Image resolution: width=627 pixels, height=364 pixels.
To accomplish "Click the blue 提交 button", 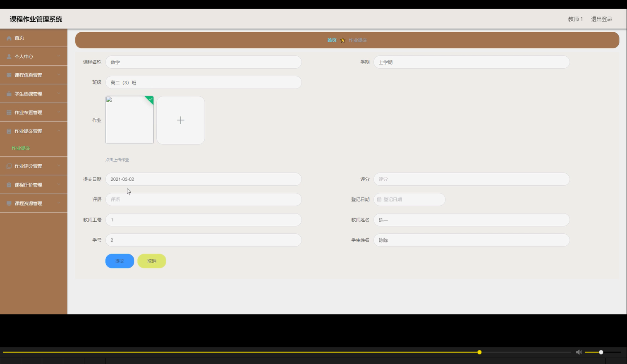I will tap(120, 261).
